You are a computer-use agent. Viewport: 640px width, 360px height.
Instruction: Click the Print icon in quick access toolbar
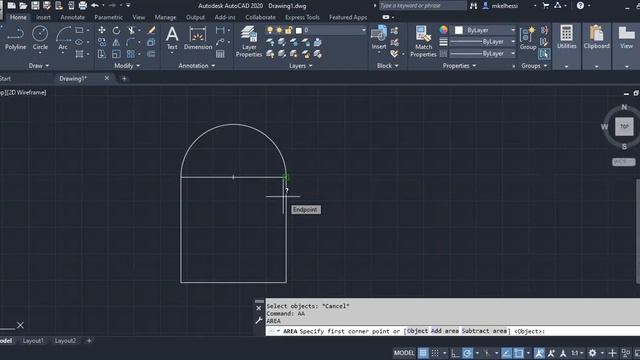point(83,6)
